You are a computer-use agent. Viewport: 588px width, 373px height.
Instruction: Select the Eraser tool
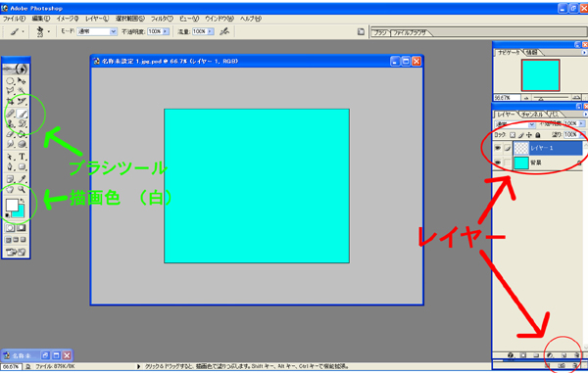tap(10, 134)
